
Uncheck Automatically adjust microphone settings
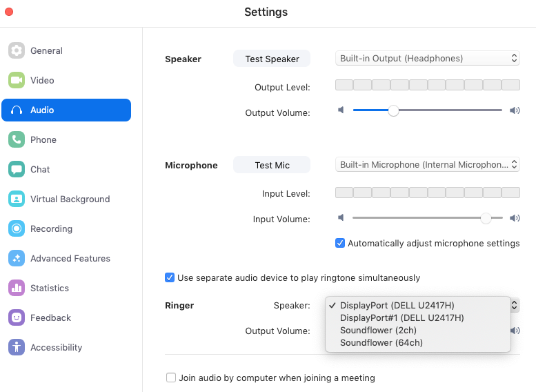click(340, 244)
